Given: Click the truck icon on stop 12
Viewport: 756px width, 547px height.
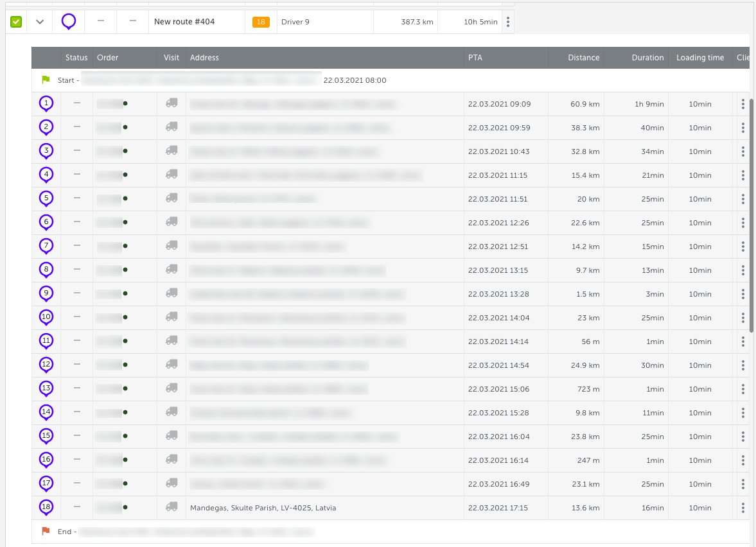Looking at the screenshot, I should click(171, 365).
